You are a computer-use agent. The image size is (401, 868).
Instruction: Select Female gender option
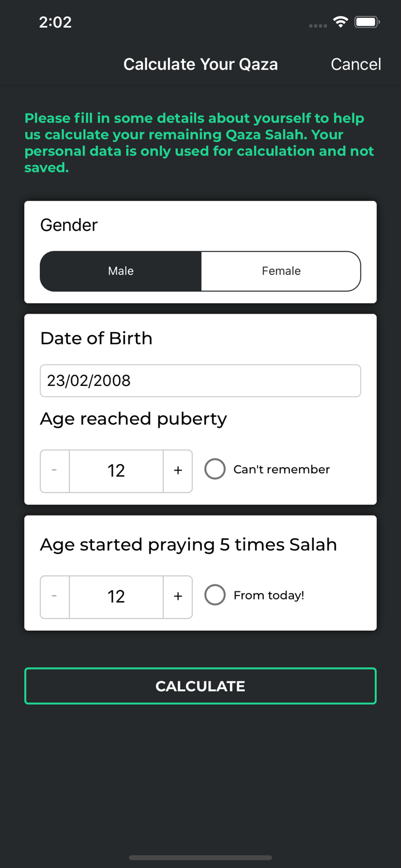point(281,271)
